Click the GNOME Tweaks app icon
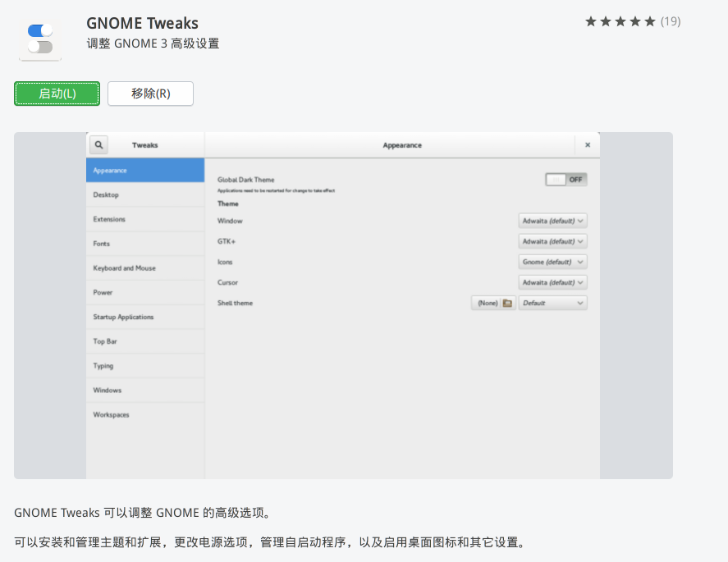This screenshot has width=728, height=562. coord(40,40)
